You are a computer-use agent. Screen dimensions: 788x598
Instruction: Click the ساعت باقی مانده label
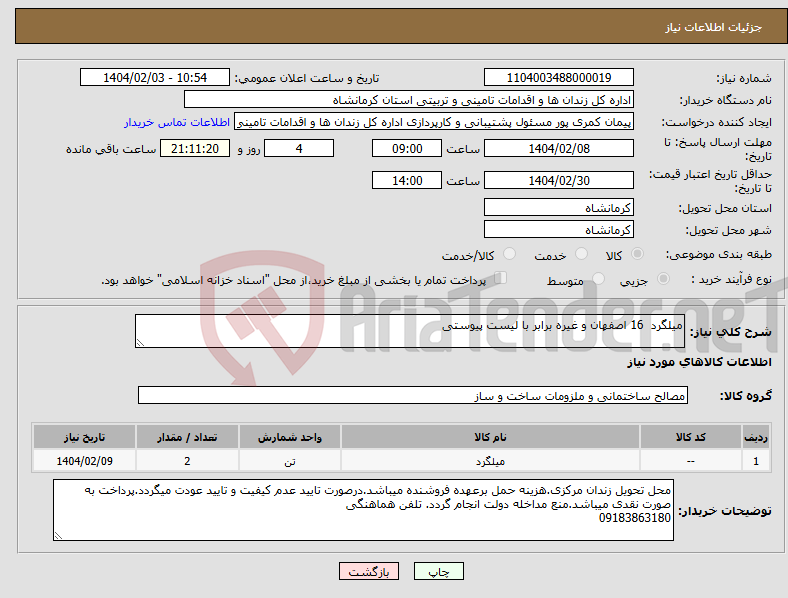pos(111,149)
